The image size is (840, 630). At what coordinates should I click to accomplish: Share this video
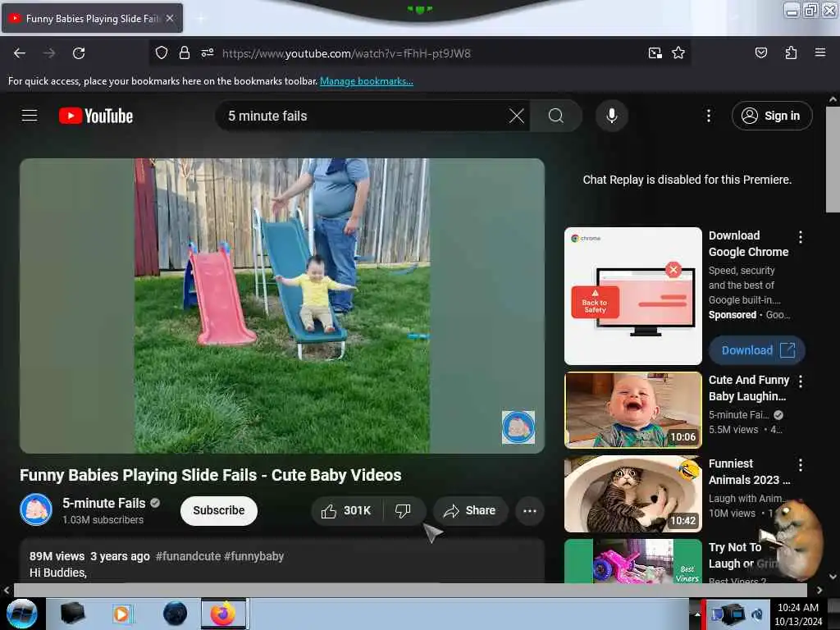470,510
